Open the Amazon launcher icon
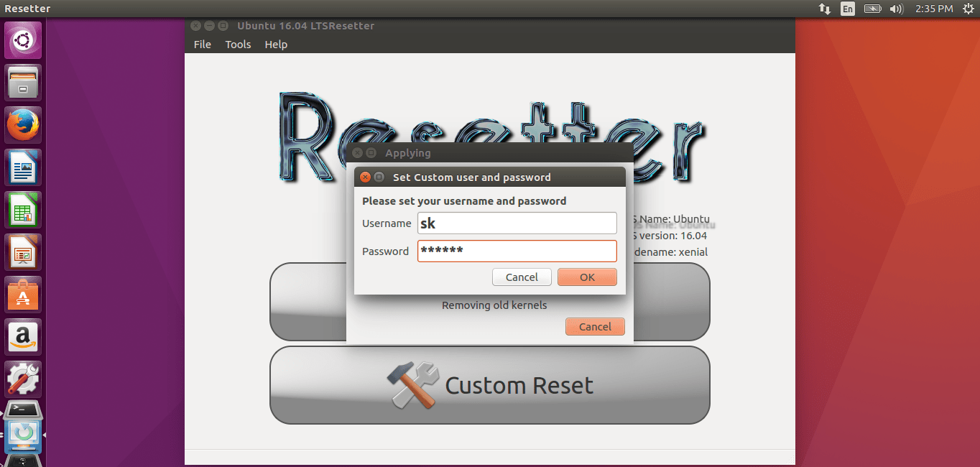Screen dimensions: 980x467 24,337
